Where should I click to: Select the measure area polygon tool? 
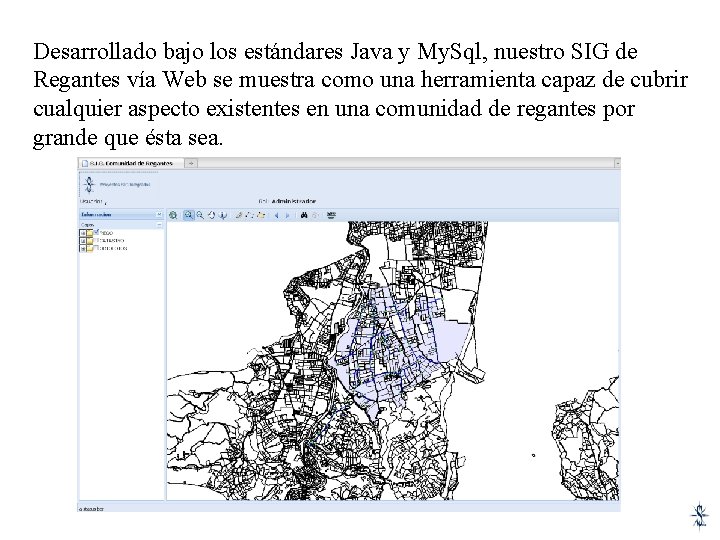click(261, 215)
